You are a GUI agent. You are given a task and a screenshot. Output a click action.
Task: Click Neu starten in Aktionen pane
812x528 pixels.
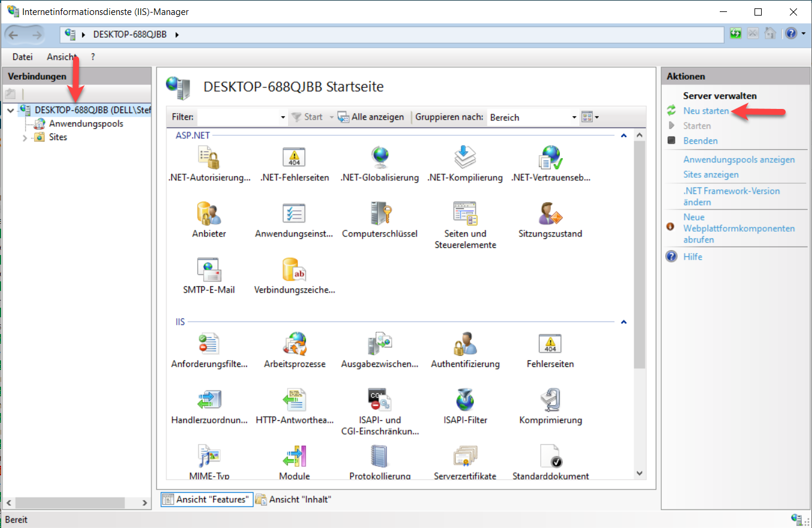click(x=706, y=111)
